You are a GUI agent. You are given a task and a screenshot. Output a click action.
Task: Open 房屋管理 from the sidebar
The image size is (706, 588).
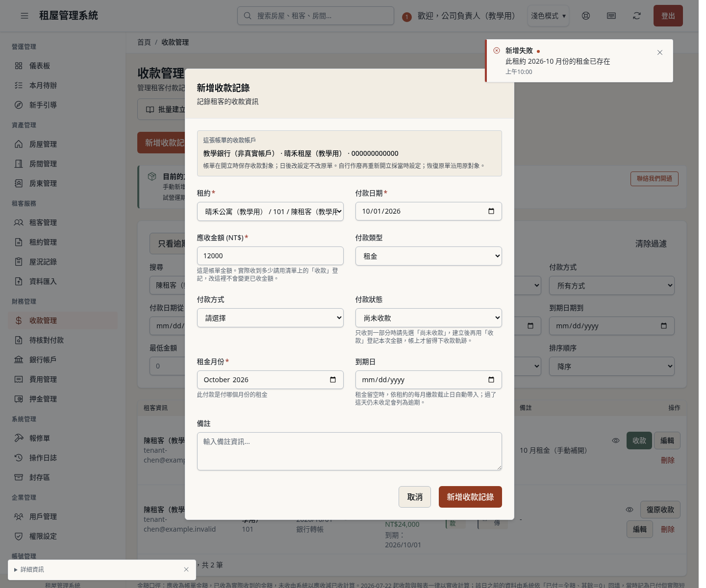click(63, 144)
